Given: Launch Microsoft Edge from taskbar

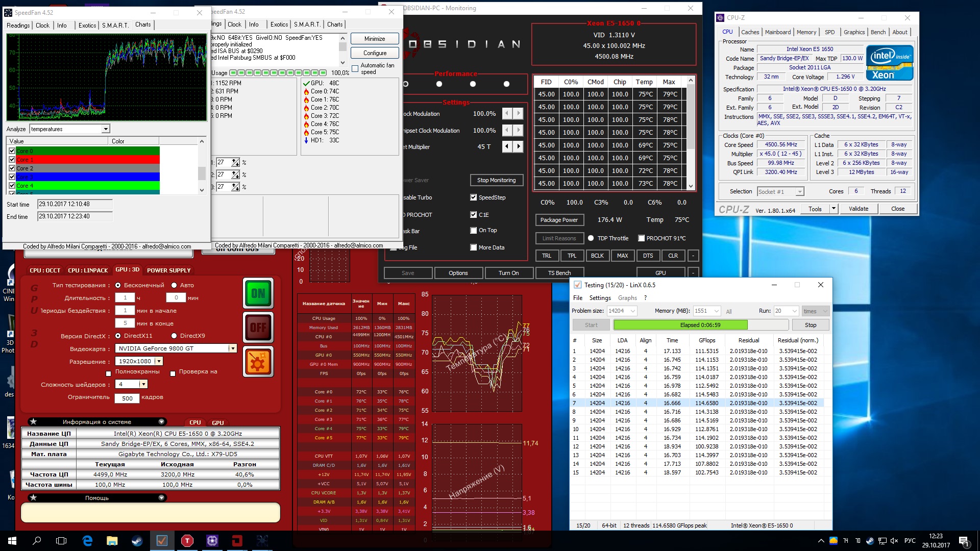Looking at the screenshot, I should click(87, 541).
